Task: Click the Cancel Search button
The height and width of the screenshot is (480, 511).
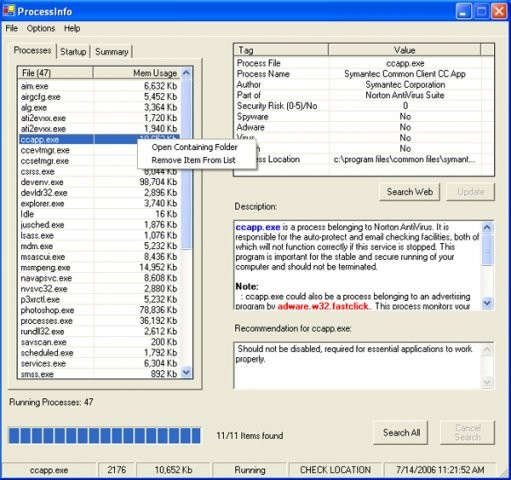Action: pos(467,433)
